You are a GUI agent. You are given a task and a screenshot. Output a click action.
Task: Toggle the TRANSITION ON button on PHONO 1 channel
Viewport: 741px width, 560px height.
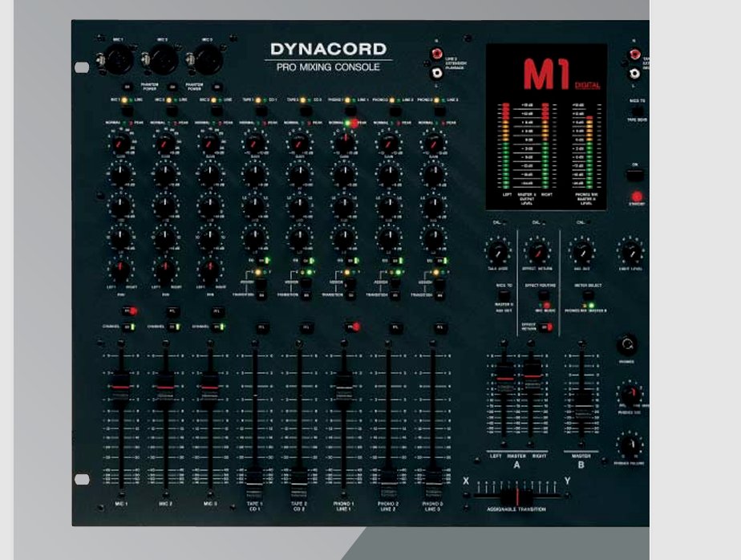(350, 295)
